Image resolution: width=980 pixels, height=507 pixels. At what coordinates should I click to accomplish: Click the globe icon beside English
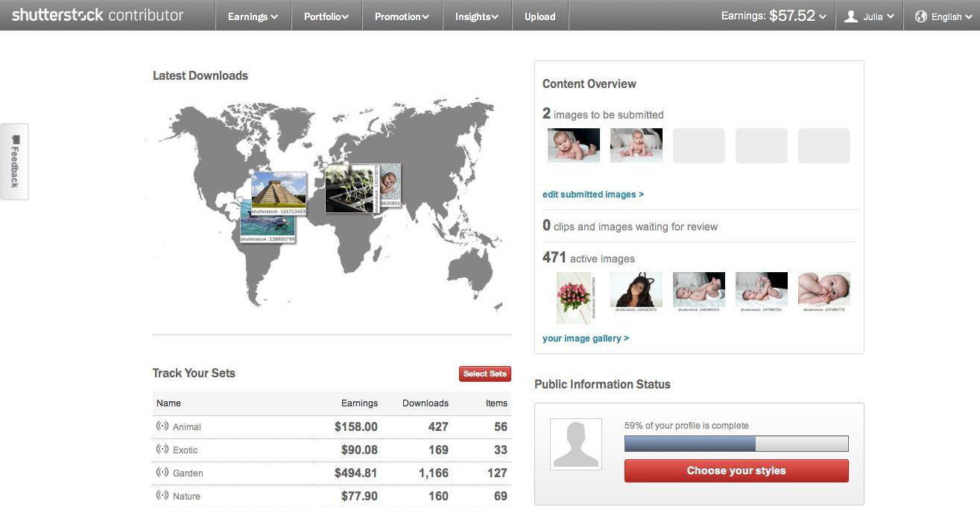tap(921, 16)
